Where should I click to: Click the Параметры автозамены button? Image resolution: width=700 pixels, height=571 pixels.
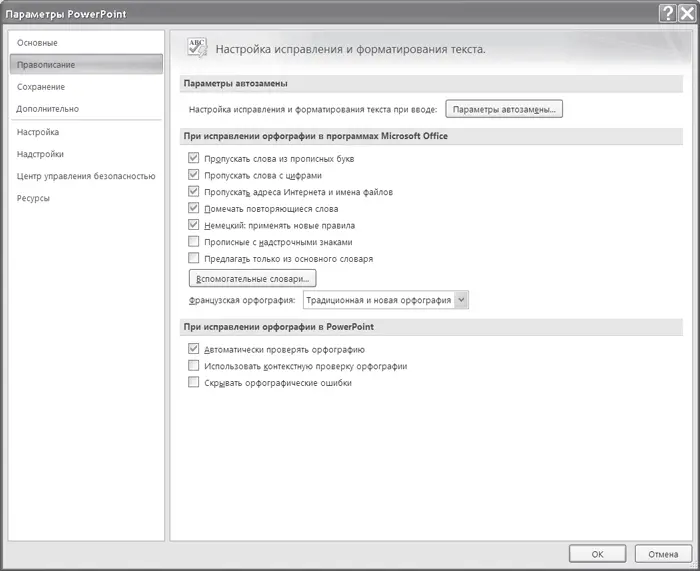click(504, 108)
